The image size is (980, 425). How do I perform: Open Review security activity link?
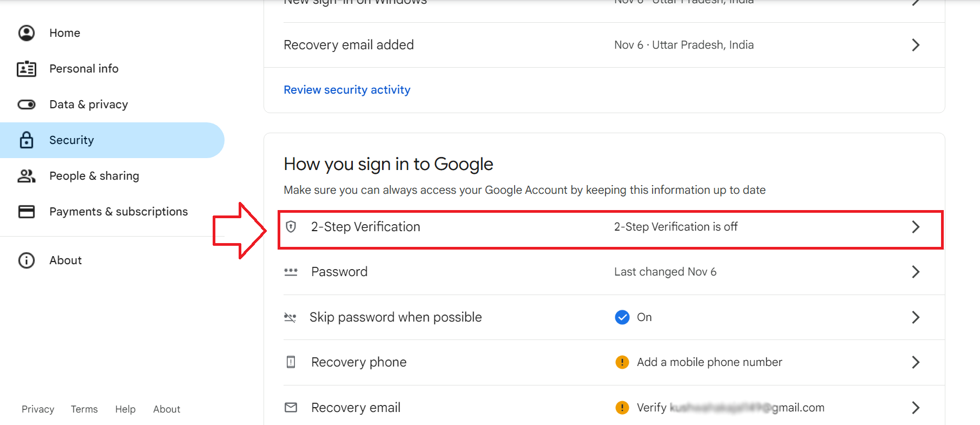347,90
